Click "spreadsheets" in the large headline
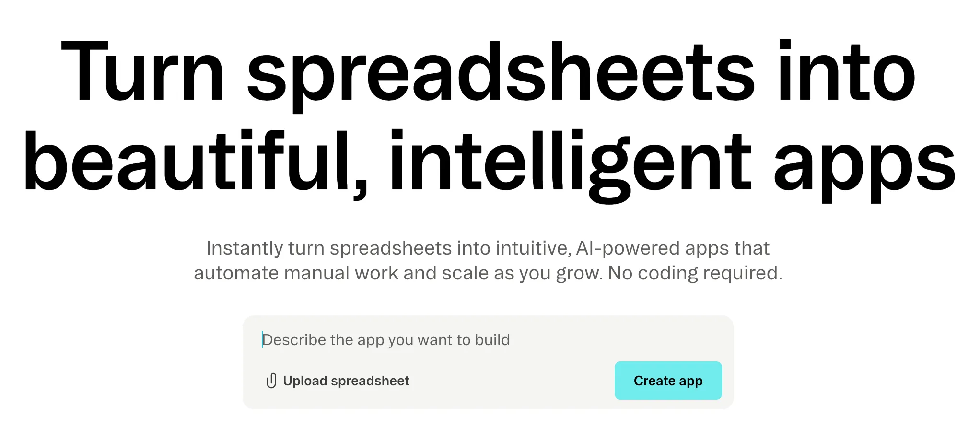Image resolution: width=980 pixels, height=440 pixels. point(501,73)
